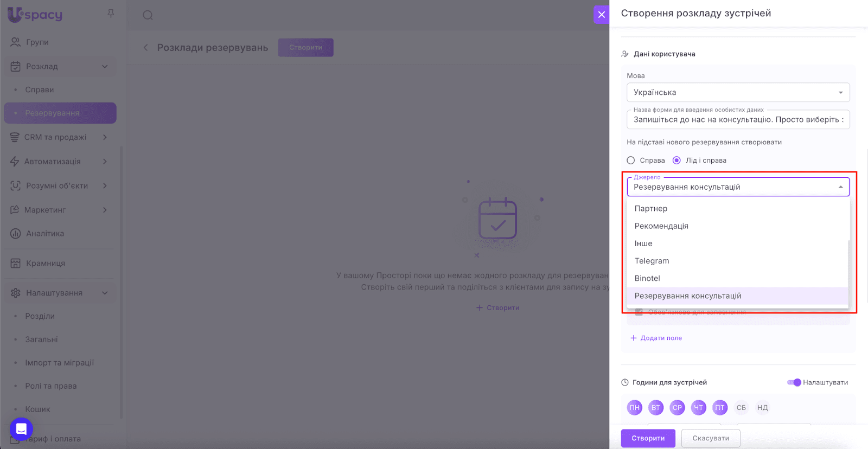Toggle Sunday (НД) day button
This screenshot has height=449, width=868.
click(x=763, y=408)
